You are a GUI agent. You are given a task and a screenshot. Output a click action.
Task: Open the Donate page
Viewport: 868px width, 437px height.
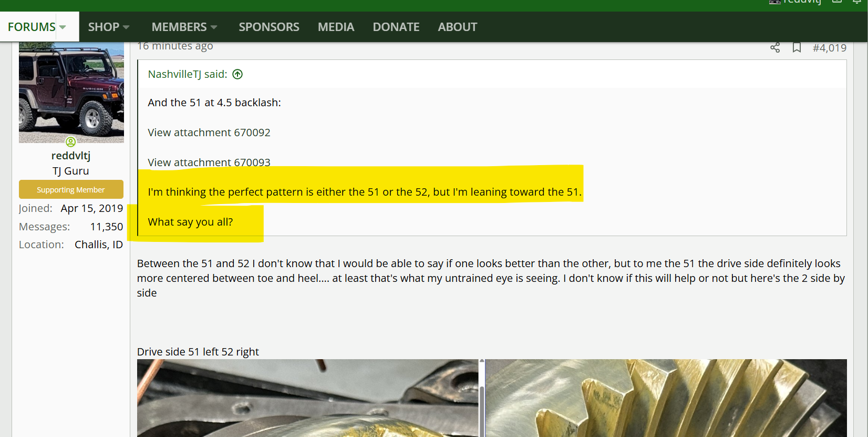coord(396,27)
